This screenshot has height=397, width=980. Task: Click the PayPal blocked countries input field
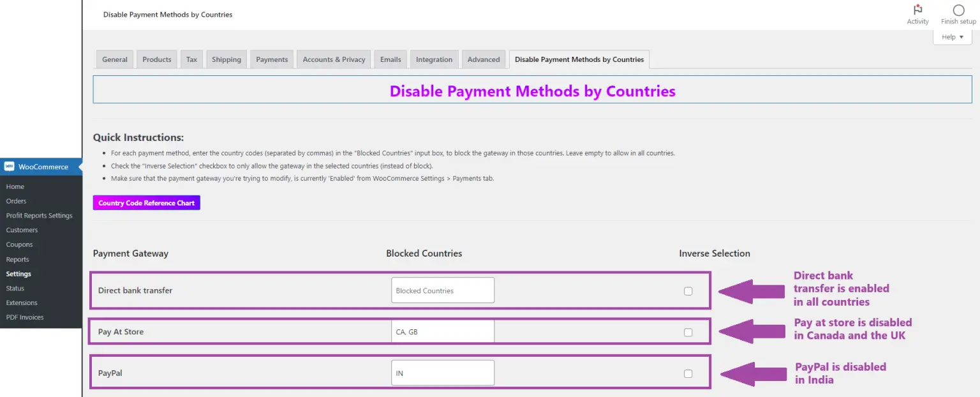[442, 372]
